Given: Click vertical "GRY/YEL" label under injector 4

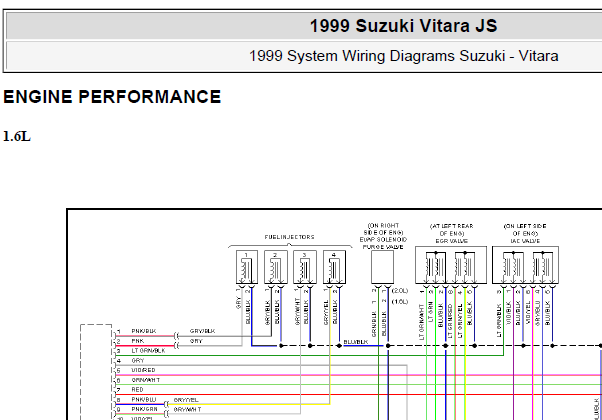Looking at the screenshot, I should point(326,313).
